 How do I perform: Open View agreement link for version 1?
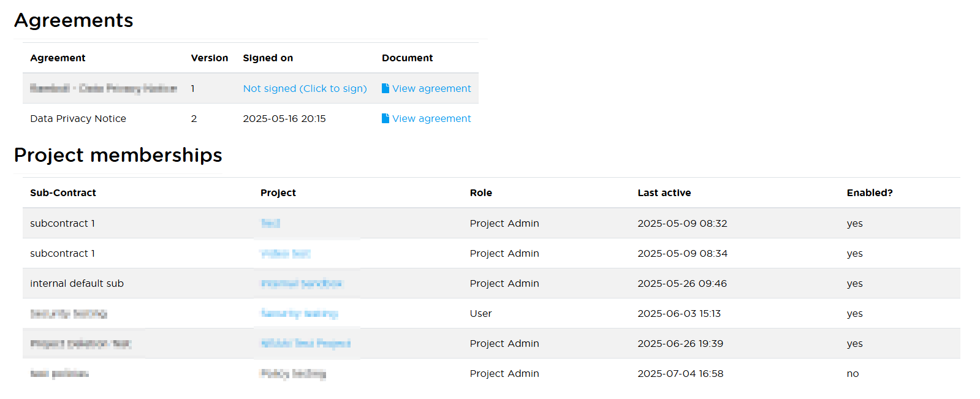[x=431, y=88]
